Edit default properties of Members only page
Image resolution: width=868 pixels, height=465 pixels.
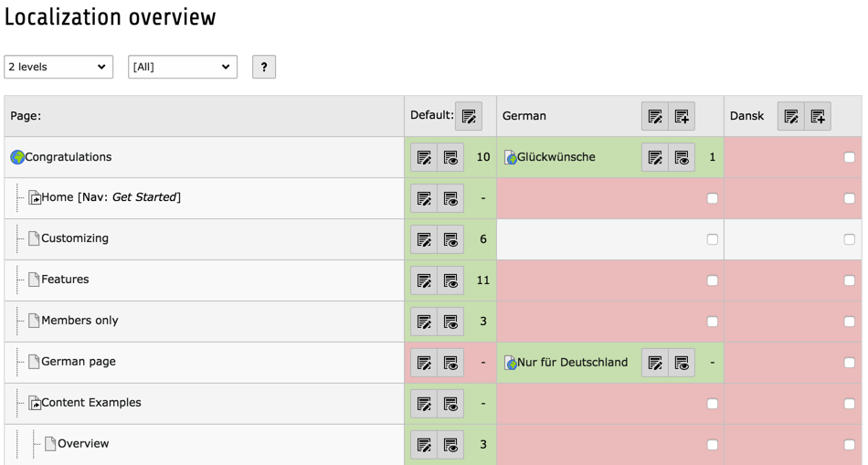[424, 321]
